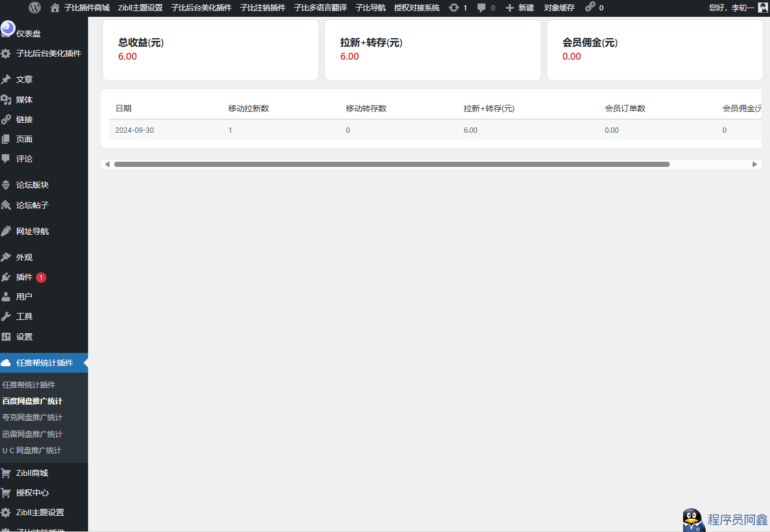
Task: Click the date cell 2024-09-30
Action: pyautogui.click(x=134, y=130)
